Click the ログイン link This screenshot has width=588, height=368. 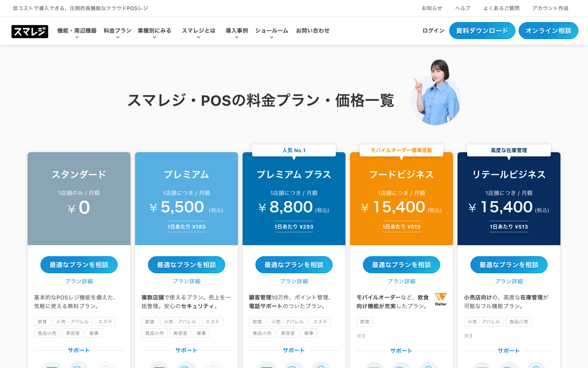coord(433,31)
